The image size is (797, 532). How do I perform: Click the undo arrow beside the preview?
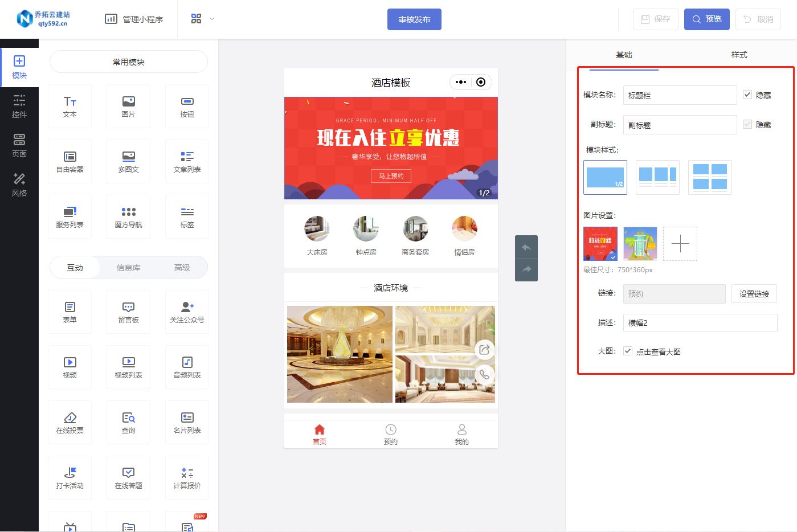(526, 247)
